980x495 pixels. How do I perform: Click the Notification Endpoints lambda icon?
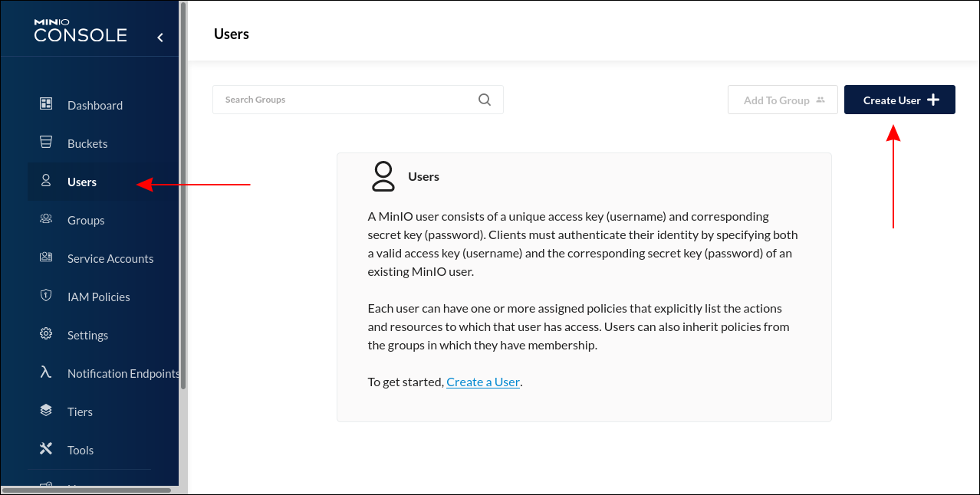coord(46,373)
